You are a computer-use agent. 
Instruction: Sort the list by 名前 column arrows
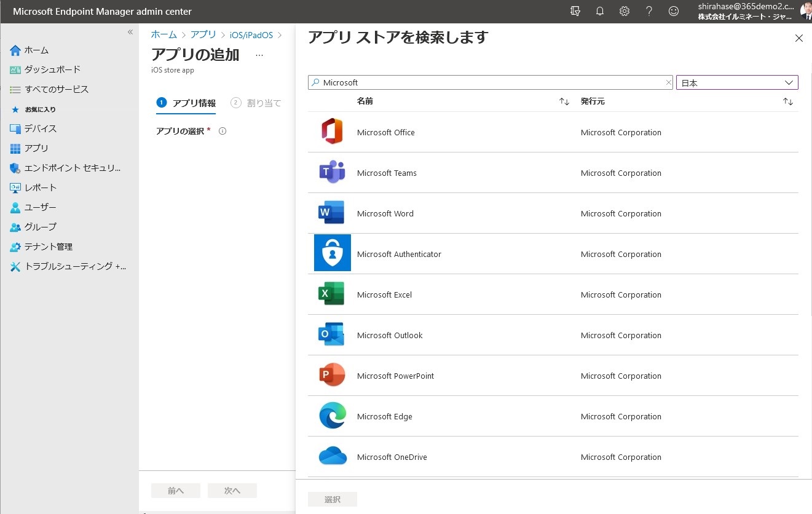click(564, 101)
